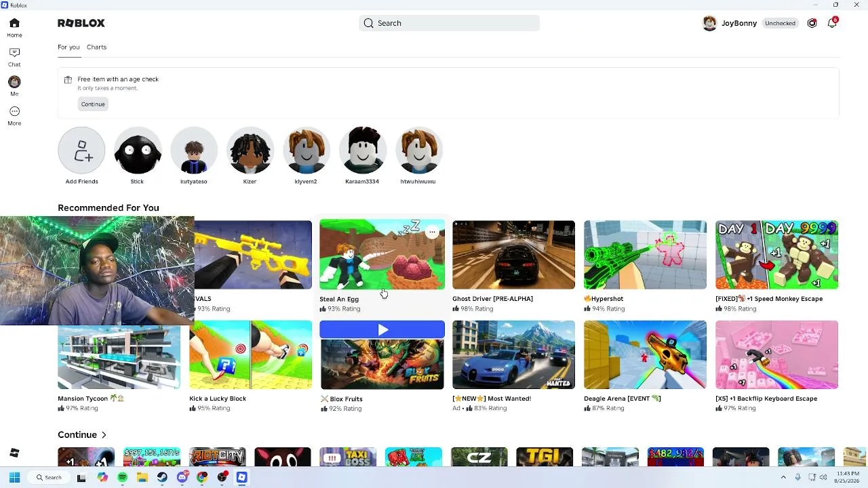Open JoyBonny profile avatar in header
The height and width of the screenshot is (488, 868).
[709, 23]
